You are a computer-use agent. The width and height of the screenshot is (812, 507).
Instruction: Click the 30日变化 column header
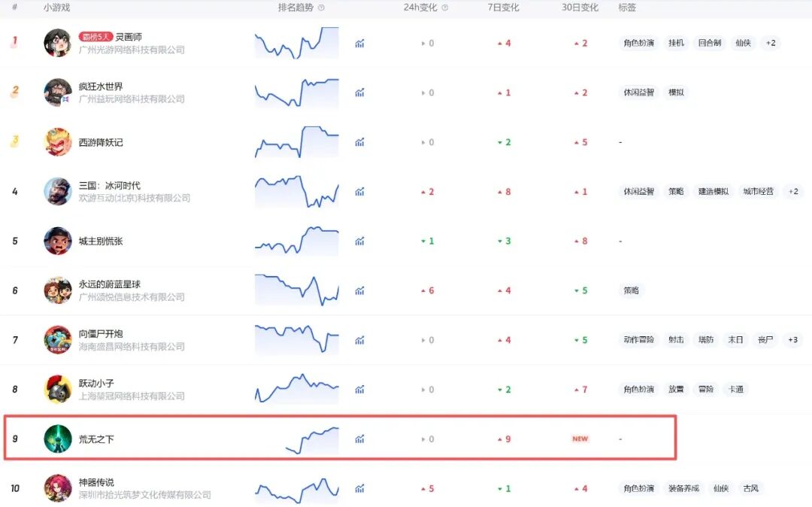580,8
